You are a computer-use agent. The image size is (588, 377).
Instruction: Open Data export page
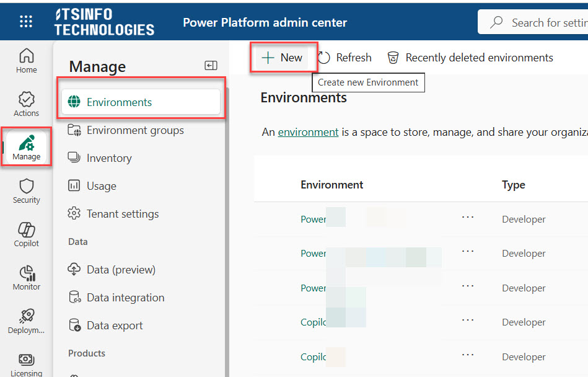pos(105,326)
